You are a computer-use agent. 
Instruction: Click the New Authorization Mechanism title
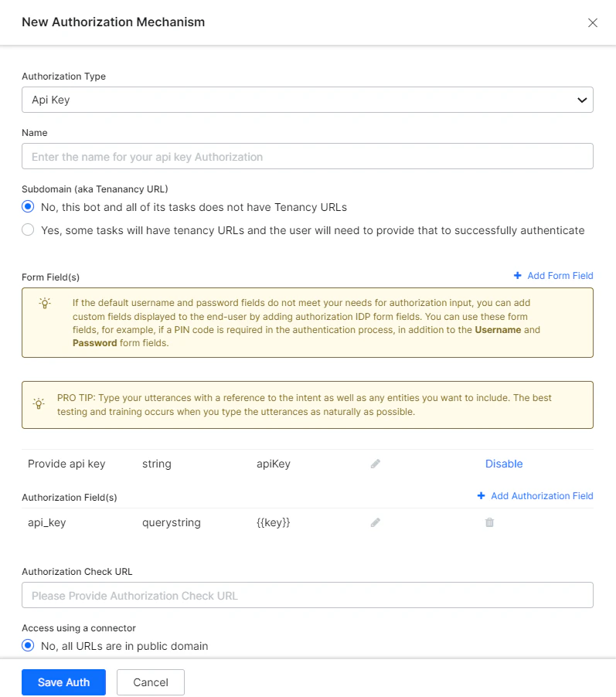(113, 22)
